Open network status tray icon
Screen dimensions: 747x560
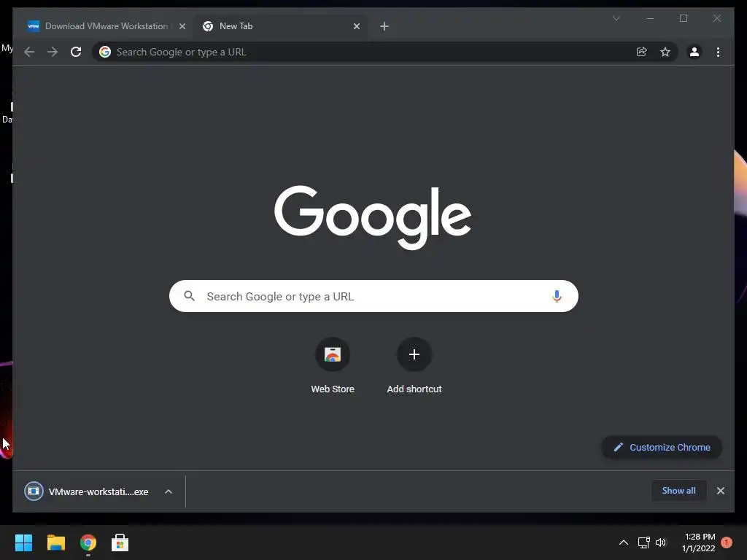coord(643,542)
